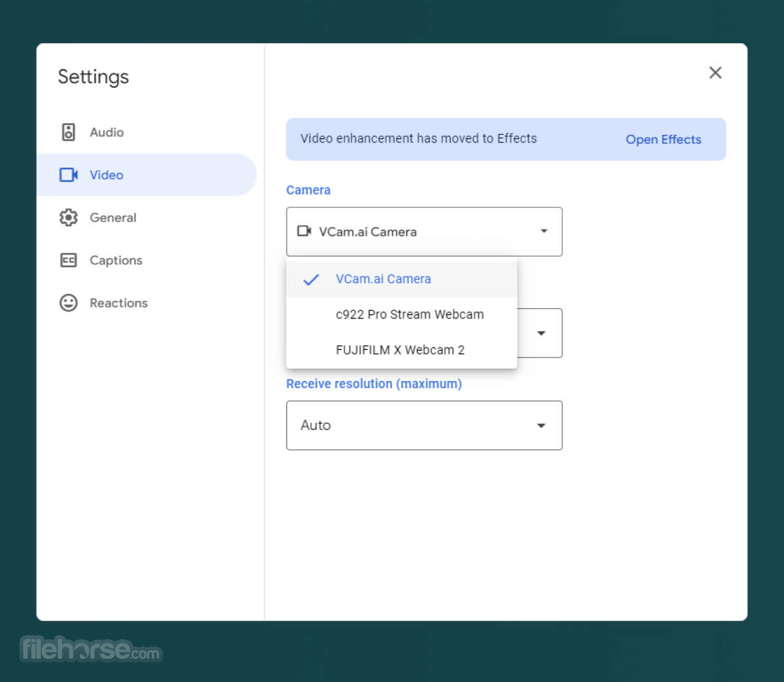784x682 pixels.
Task: Select c922 Pro Stream Webcam
Action: pos(402,315)
